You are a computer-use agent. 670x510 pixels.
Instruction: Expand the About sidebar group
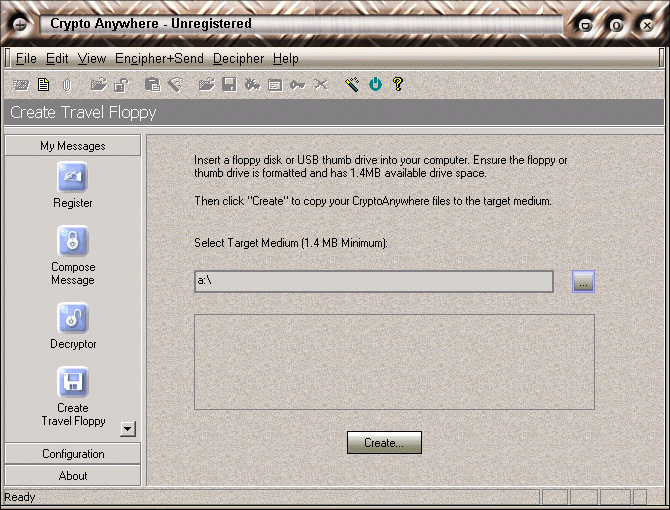(x=73, y=475)
